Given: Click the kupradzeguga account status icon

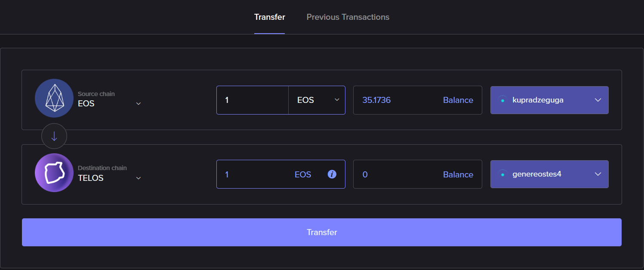Looking at the screenshot, I should pos(502,100).
